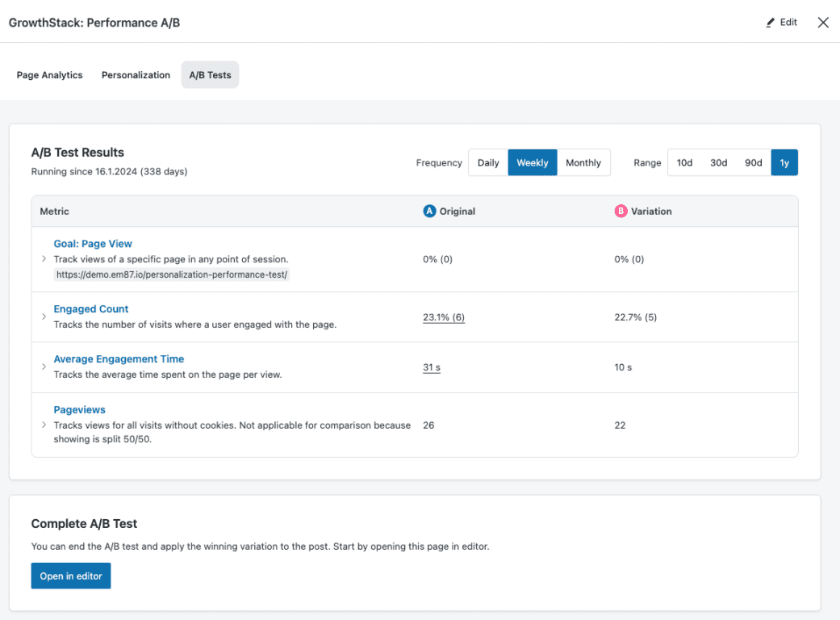Open the Goal: Page View link
This screenshot has width=840, height=620.
(x=93, y=244)
